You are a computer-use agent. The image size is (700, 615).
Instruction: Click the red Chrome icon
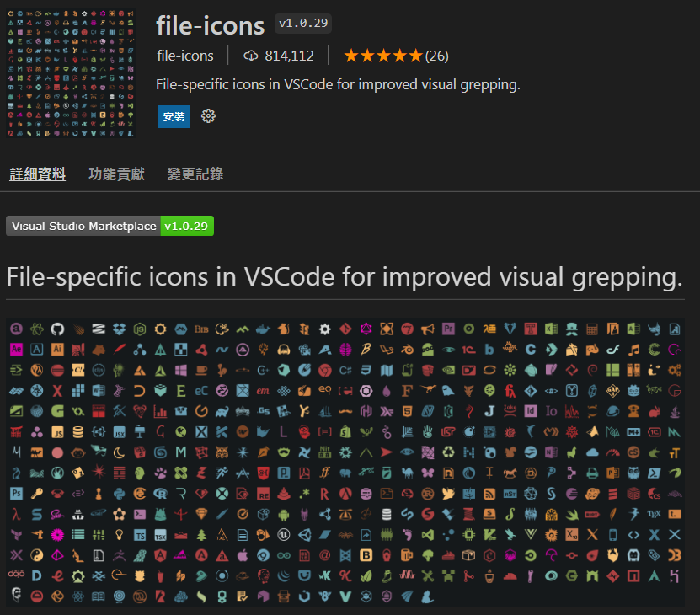324,370
